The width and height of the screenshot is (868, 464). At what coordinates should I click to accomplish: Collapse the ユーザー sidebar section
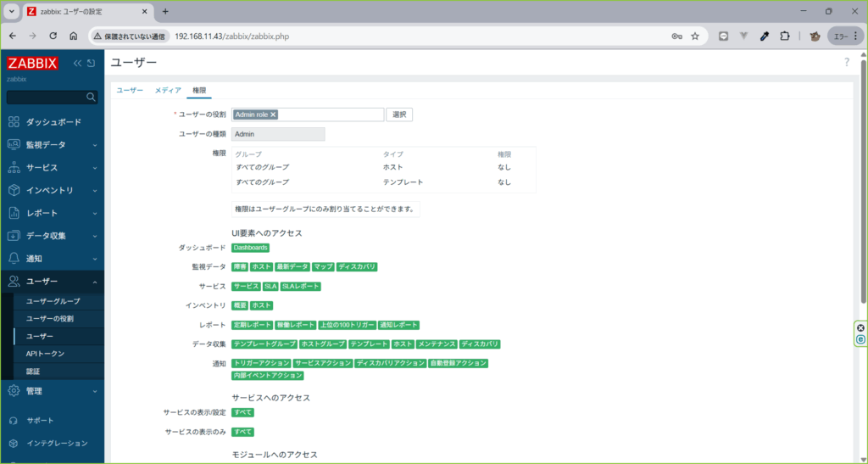53,281
